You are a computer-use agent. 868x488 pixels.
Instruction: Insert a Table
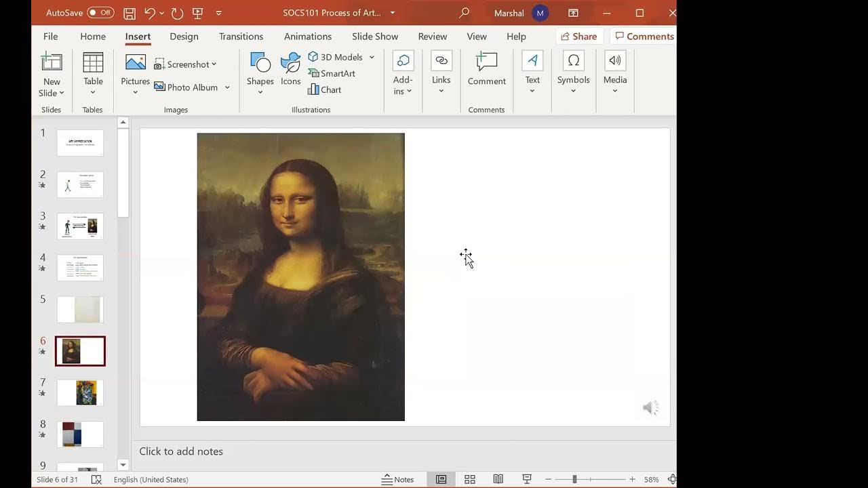tap(93, 73)
